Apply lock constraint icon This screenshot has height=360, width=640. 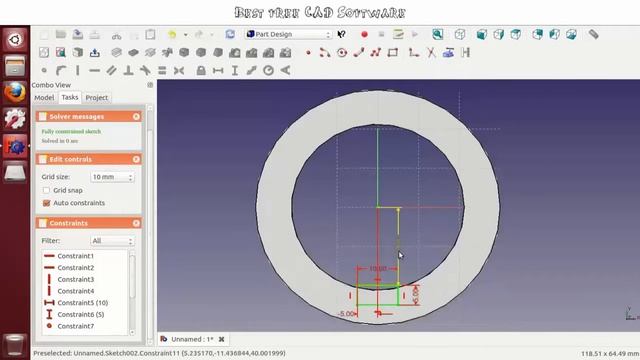[201, 71]
